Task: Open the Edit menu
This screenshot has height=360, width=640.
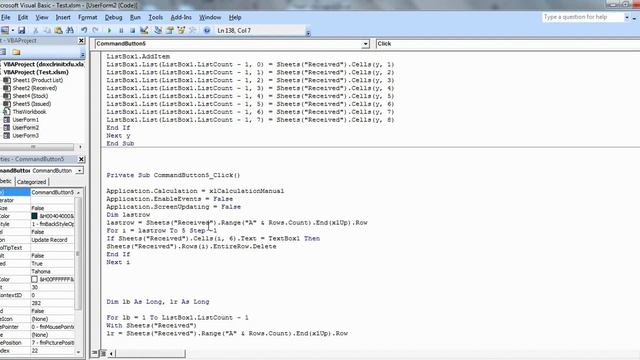Action: (x=23, y=18)
